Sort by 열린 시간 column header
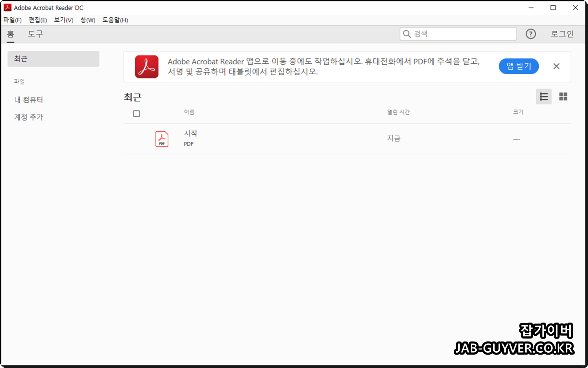 [399, 112]
